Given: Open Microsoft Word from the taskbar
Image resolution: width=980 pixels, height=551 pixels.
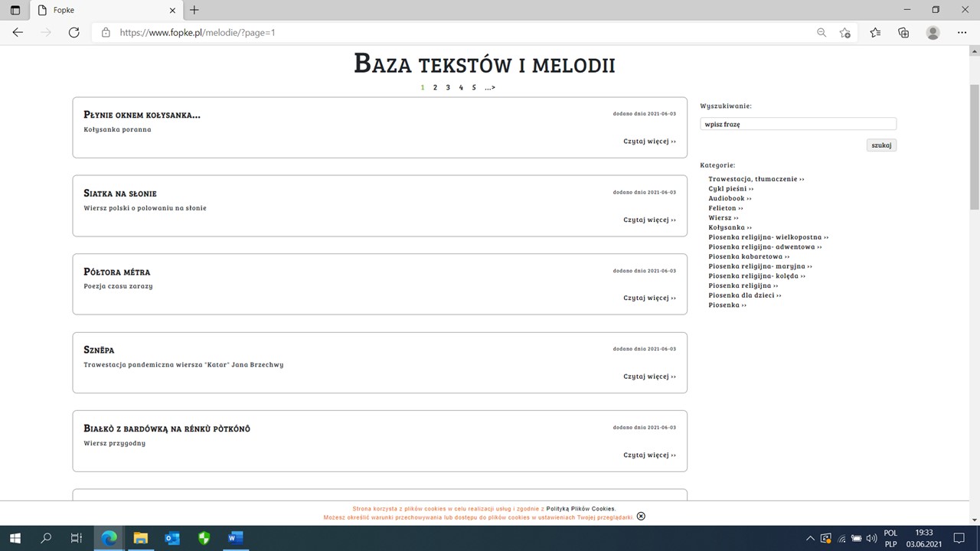Looking at the screenshot, I should pos(235,538).
